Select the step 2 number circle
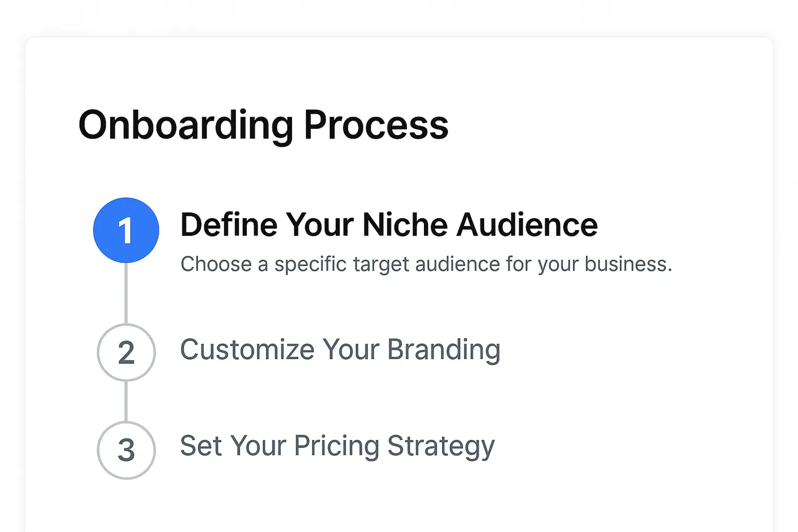This screenshot has height=532, width=798. (126, 352)
